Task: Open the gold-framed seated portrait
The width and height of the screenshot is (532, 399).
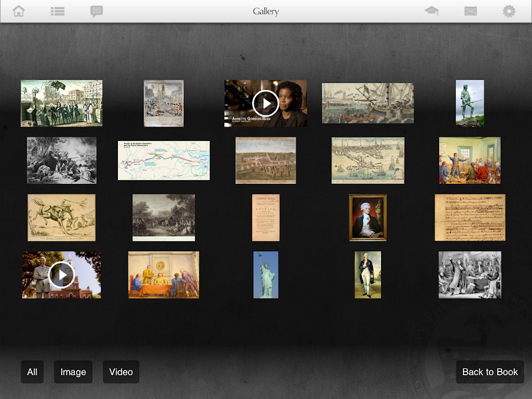Action: pyautogui.click(x=368, y=218)
